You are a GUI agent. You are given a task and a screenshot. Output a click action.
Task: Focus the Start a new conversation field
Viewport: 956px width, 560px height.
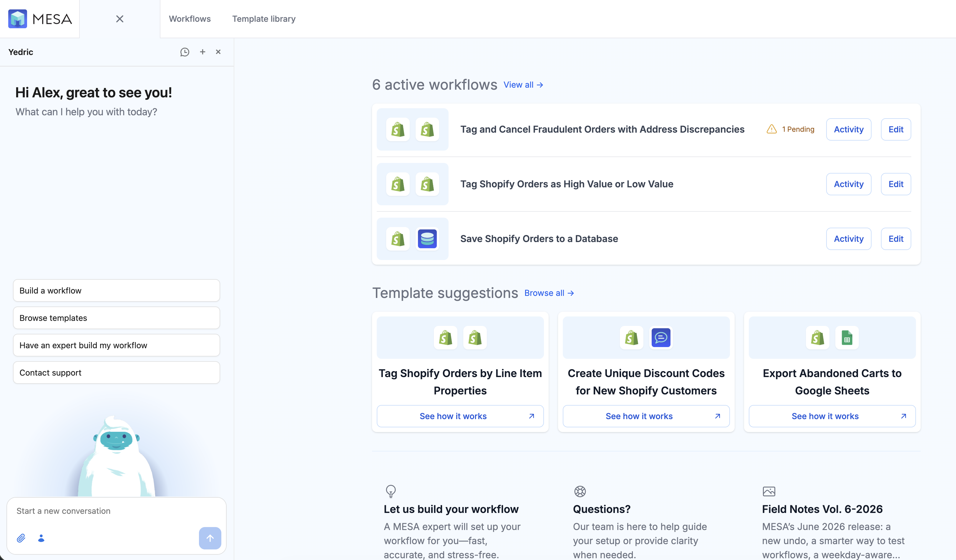[117, 511]
